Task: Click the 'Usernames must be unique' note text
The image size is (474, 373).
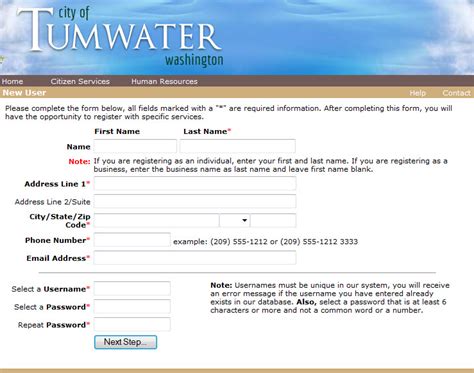Action: [330, 298]
